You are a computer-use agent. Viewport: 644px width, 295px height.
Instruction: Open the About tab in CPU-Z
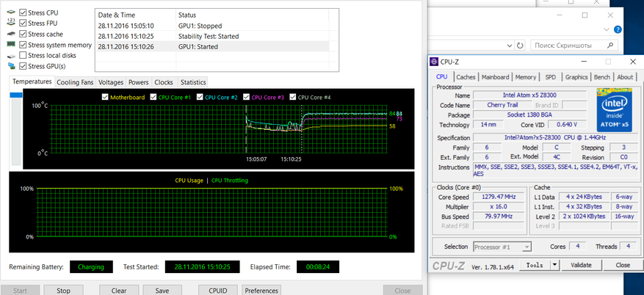pyautogui.click(x=625, y=77)
